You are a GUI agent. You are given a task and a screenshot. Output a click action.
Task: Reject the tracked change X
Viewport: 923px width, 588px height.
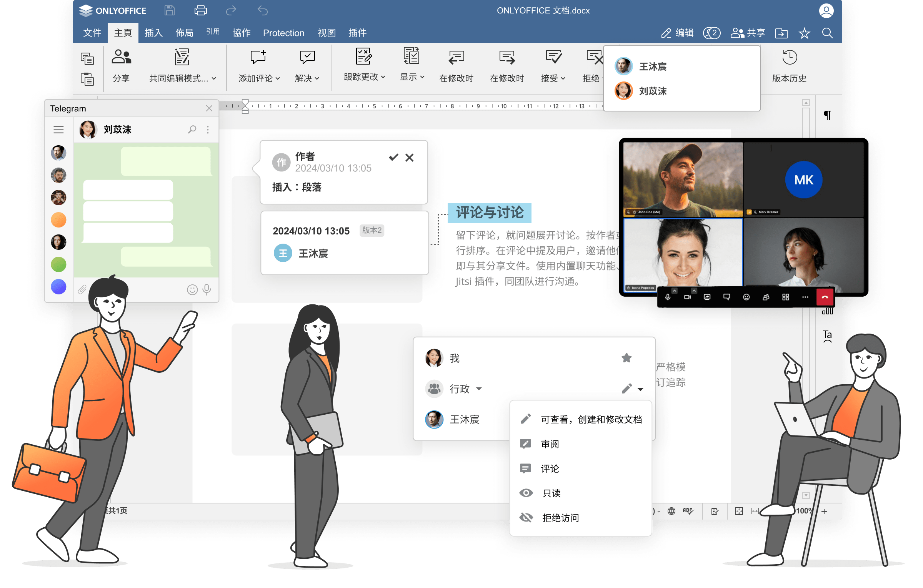pos(410,158)
